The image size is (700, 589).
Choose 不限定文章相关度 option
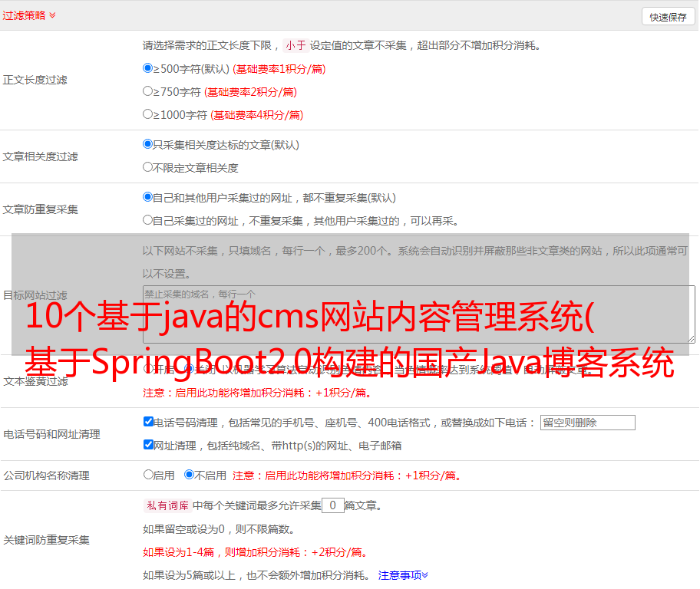point(148,167)
